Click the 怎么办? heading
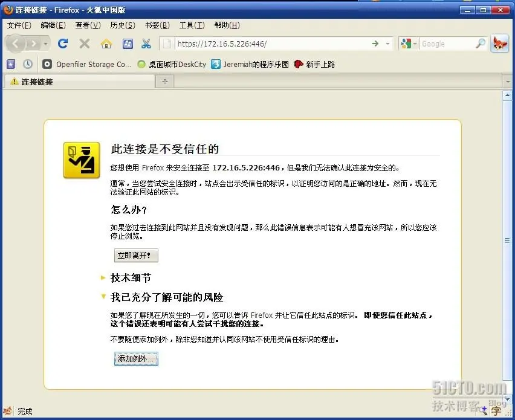The width and height of the screenshot is (515, 420). point(129,210)
